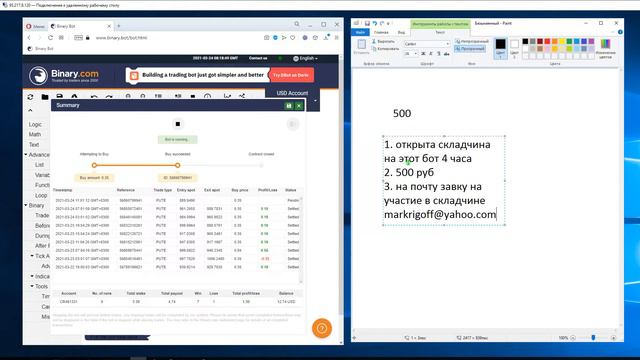
Task: Toggle bold text formatting in Paint
Action: point(423,53)
